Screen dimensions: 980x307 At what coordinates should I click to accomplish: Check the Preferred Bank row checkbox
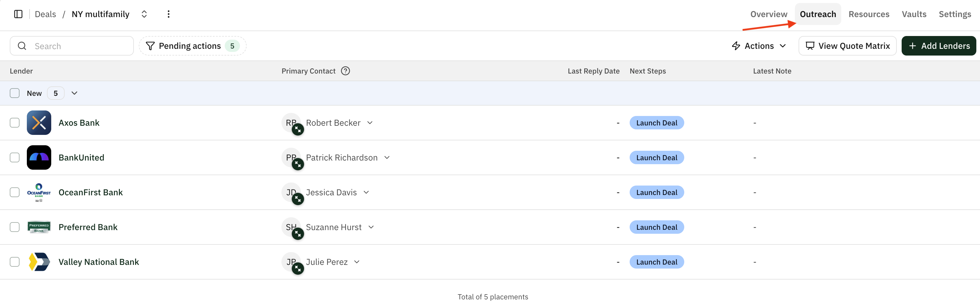tap(14, 227)
